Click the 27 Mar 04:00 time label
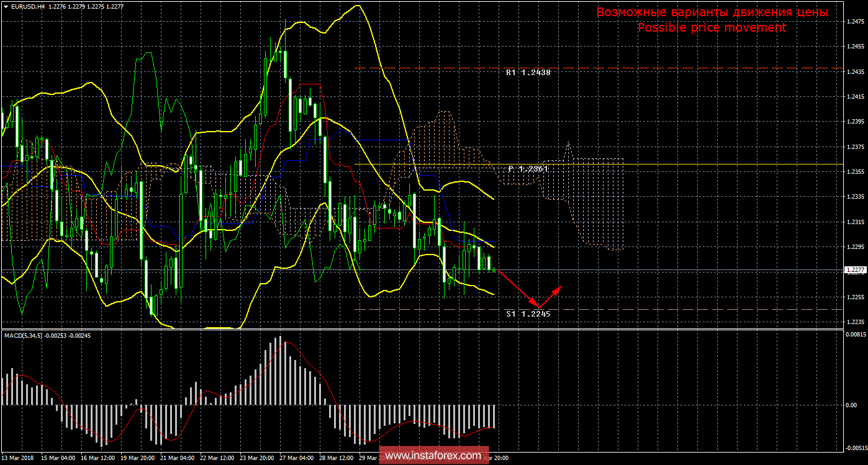The image size is (868, 465). click(296, 458)
